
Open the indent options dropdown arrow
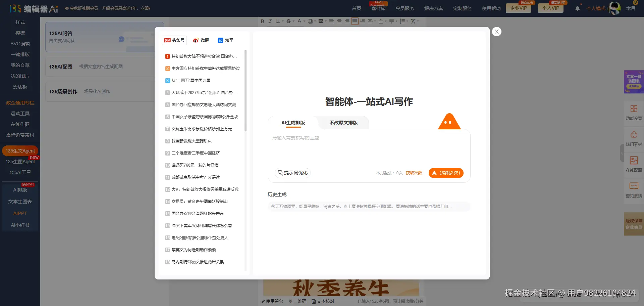pos(375,21)
